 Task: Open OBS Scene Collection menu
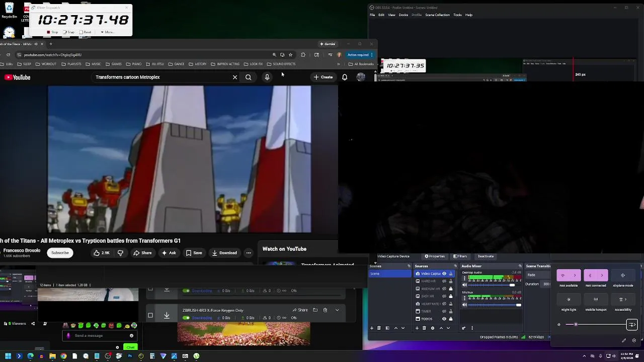click(437, 15)
